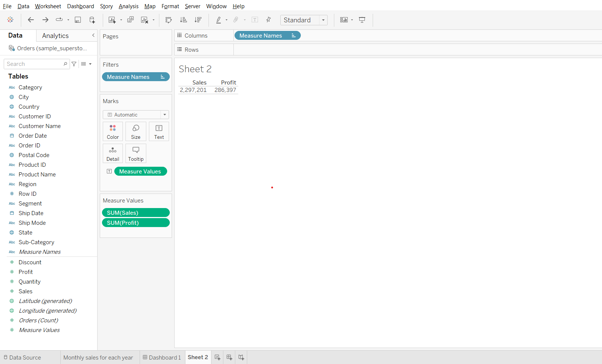602x364 pixels.
Task: Switch to the Analytics tab
Action: click(55, 36)
